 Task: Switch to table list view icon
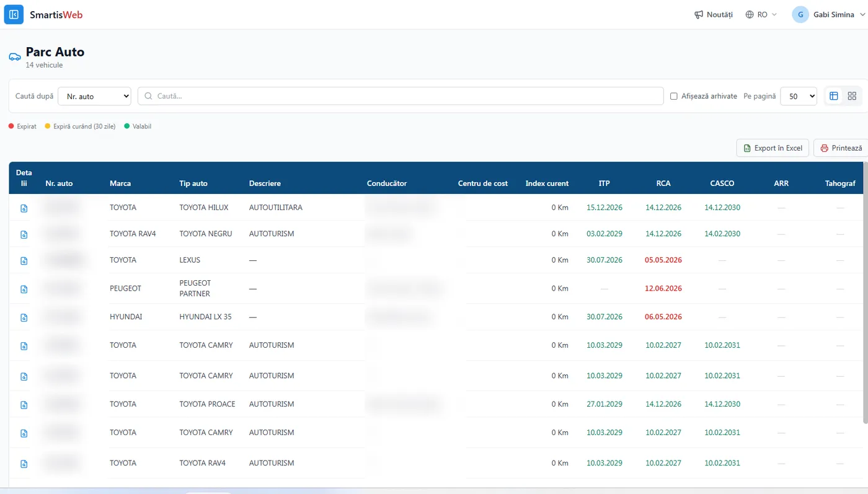834,96
